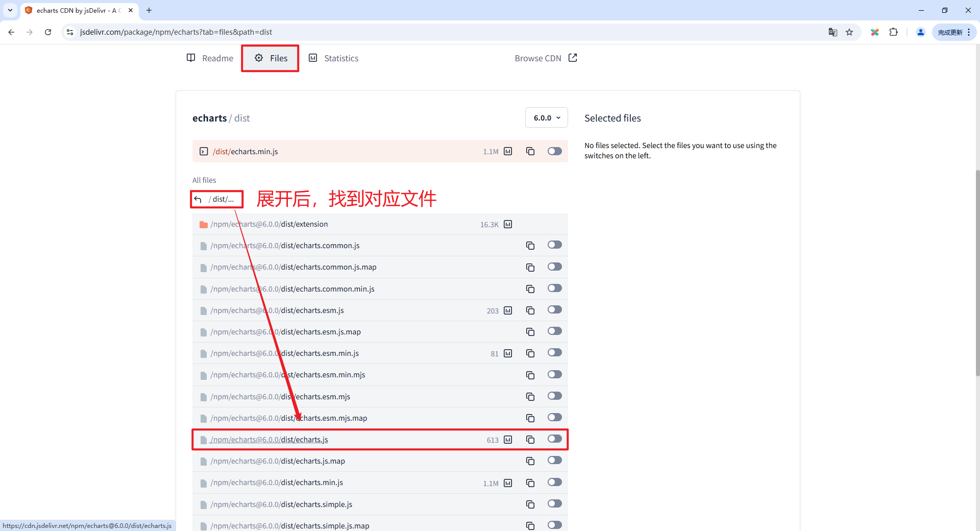
Task: Click the terminal icon beside /dist/echarts.min.js
Action: pos(204,151)
